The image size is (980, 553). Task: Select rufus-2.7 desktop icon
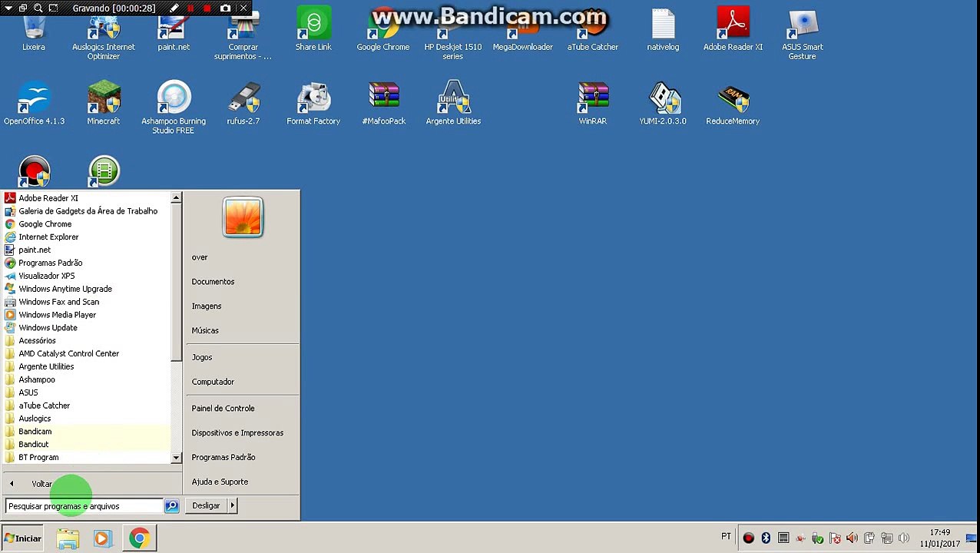point(243,103)
